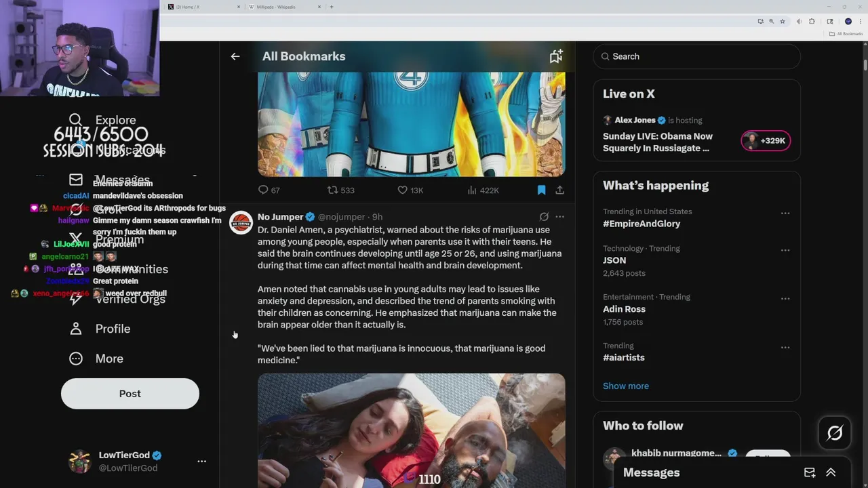Click the star bookmark page icon
This screenshot has height=488, width=868.
click(x=783, y=22)
